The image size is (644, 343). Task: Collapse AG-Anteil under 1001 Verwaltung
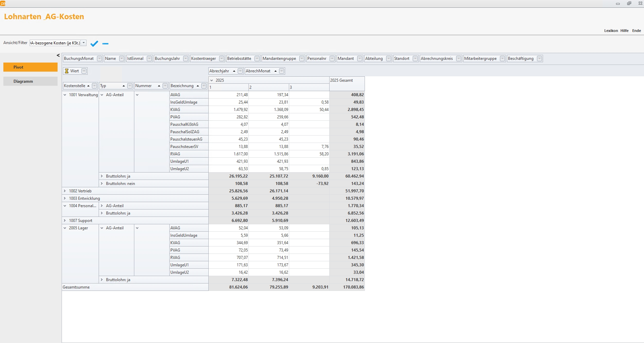point(102,95)
